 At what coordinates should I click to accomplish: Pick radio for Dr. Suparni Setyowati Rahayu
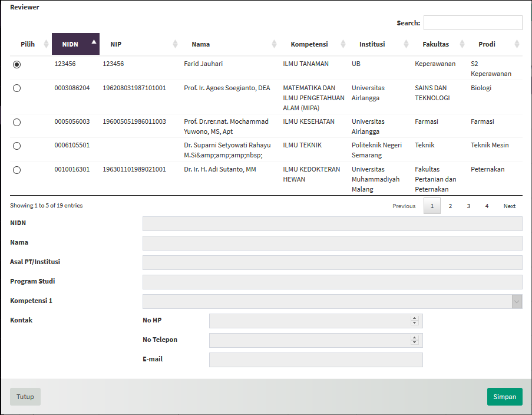pos(16,146)
